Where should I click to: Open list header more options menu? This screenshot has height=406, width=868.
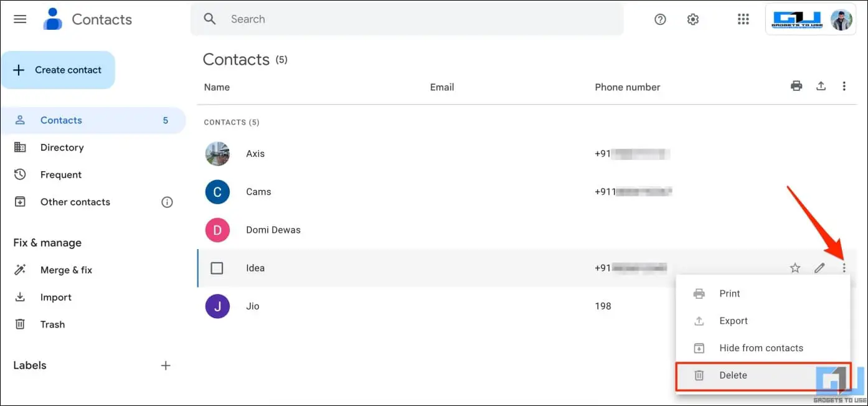coord(844,87)
